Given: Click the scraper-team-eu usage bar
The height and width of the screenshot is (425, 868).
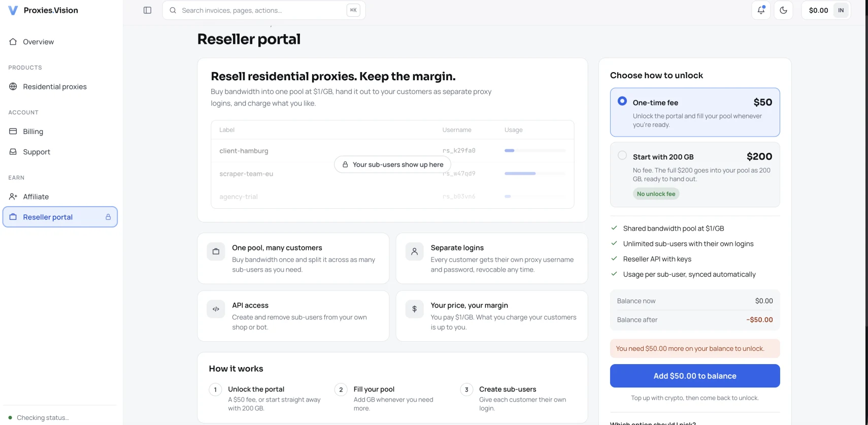Looking at the screenshot, I should pyautogui.click(x=535, y=174).
